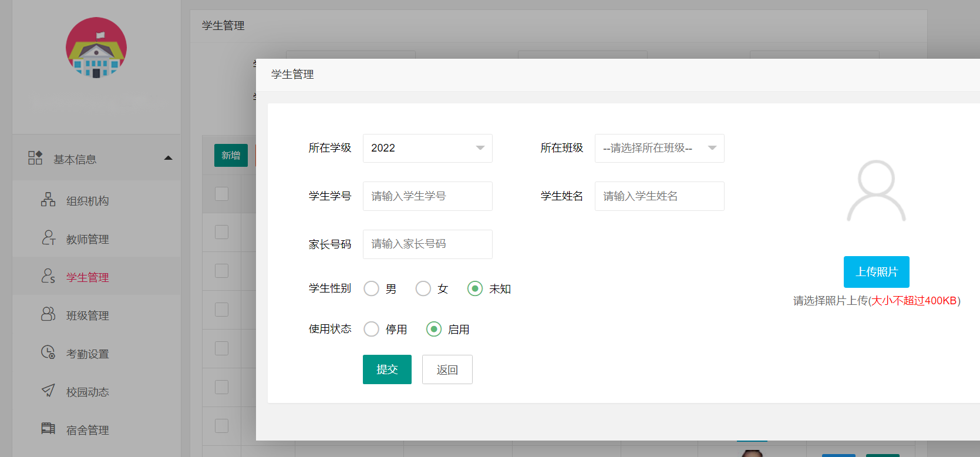
Task: Click the 返回 back button
Action: [x=447, y=369]
